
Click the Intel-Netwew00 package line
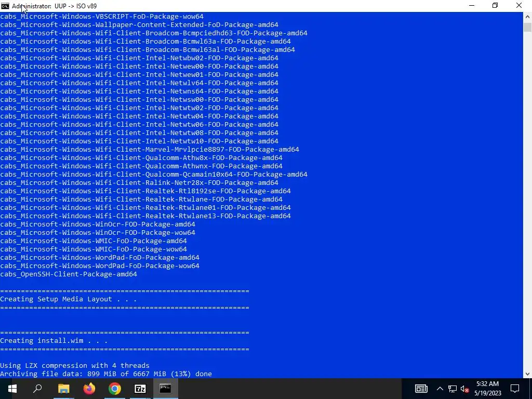point(139,66)
